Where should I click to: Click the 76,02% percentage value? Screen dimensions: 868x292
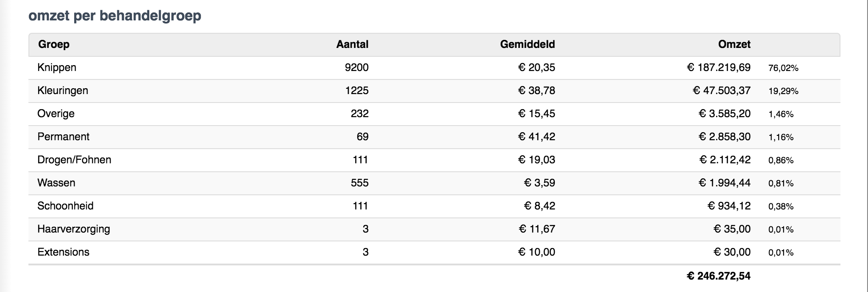783,68
